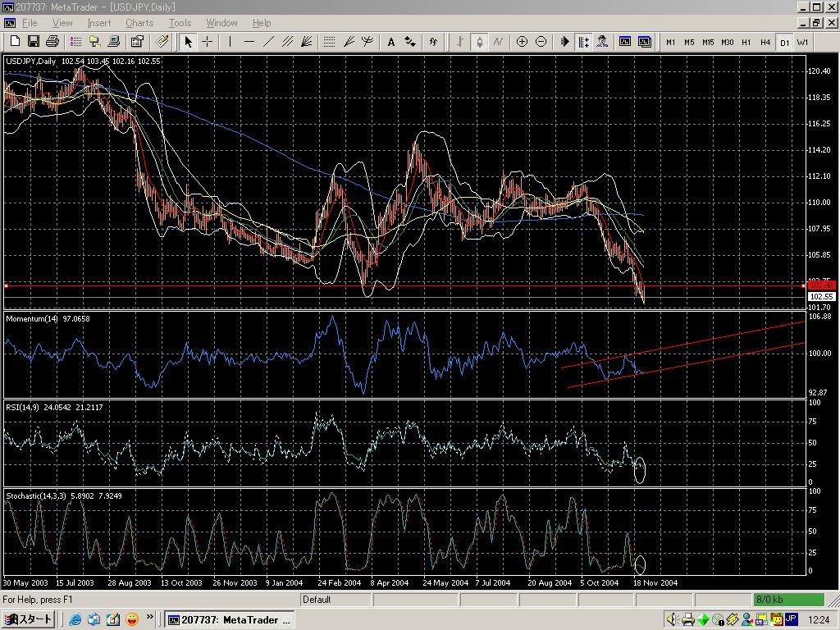Switch timeframe to M15

point(708,43)
